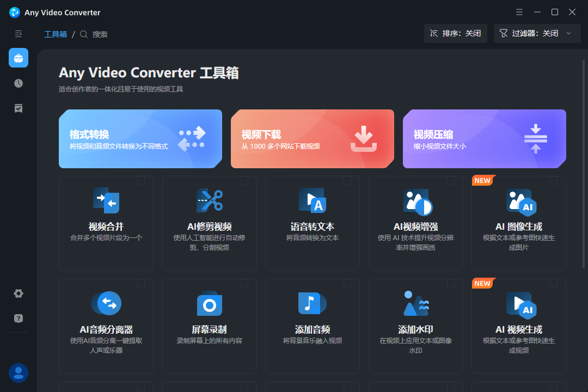Image resolution: width=588 pixels, height=392 pixels.
Task: Click the compress arrows icon on 视频压缩 card
Action: coord(536,139)
